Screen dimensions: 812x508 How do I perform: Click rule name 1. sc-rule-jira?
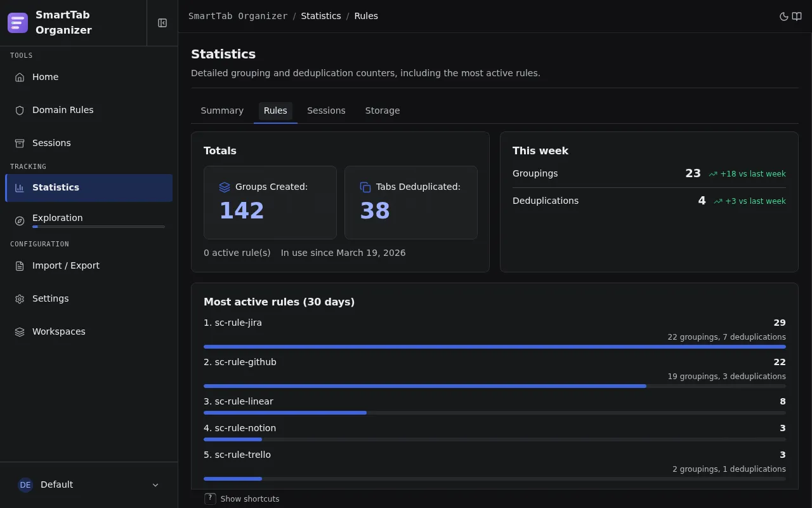click(233, 323)
